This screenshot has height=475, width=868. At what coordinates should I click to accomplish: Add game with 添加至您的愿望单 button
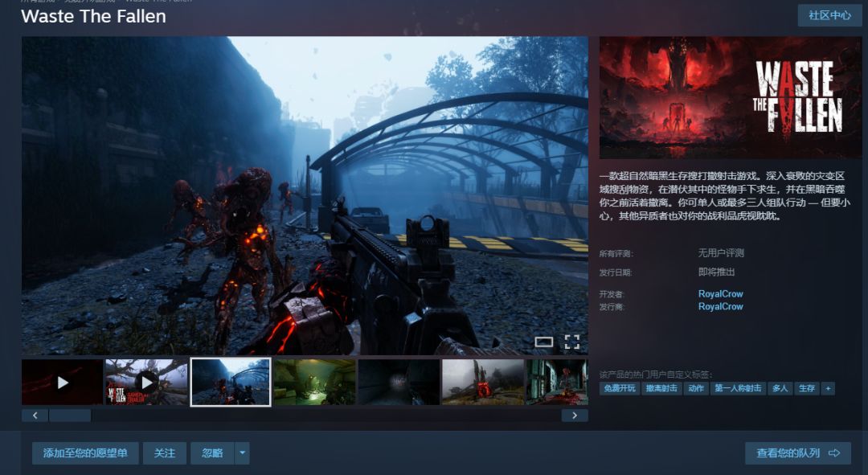coord(85,452)
